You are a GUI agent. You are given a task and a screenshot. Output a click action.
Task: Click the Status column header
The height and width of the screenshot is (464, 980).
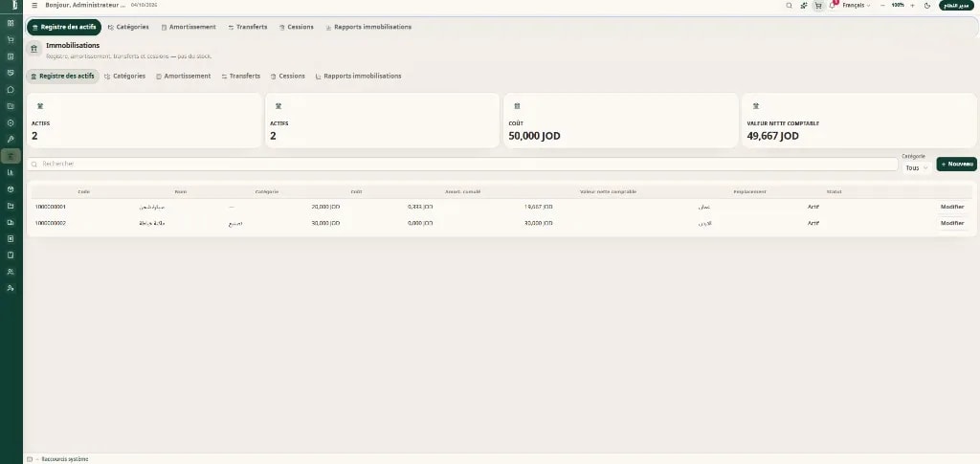point(834,191)
